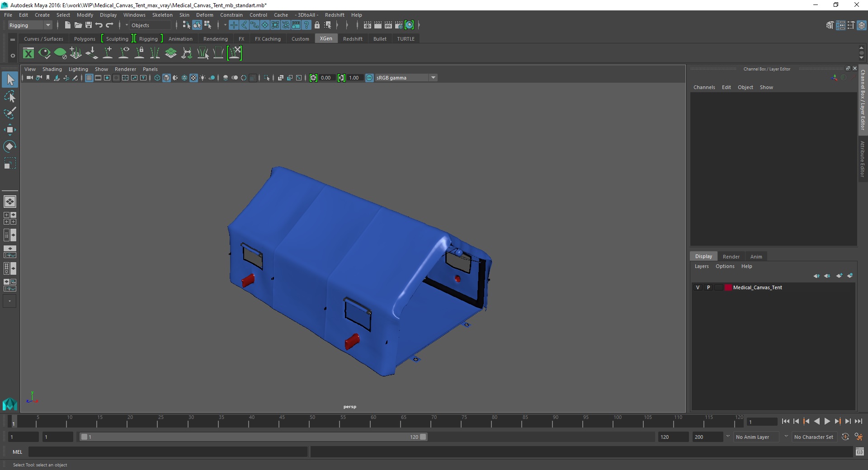Activate the Move tool

(10, 130)
